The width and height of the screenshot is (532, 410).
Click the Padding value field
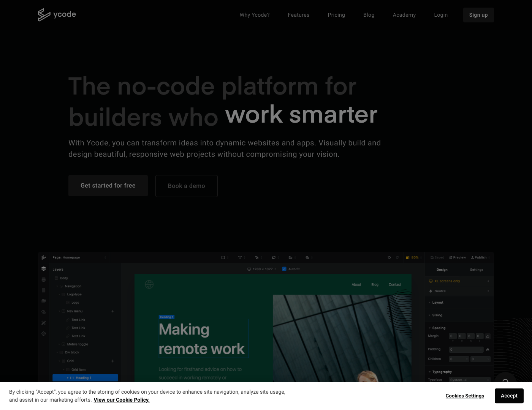click(x=466, y=350)
